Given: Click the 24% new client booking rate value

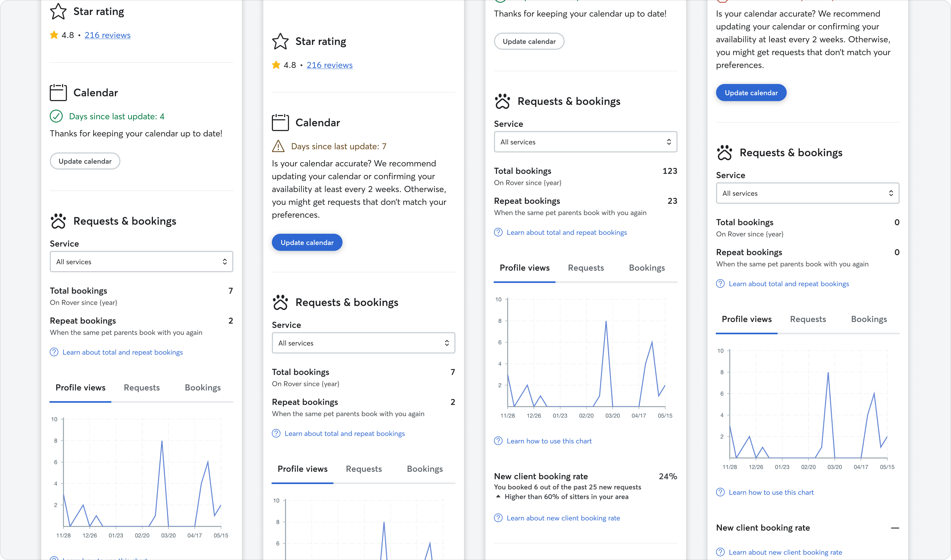Looking at the screenshot, I should tap(667, 476).
